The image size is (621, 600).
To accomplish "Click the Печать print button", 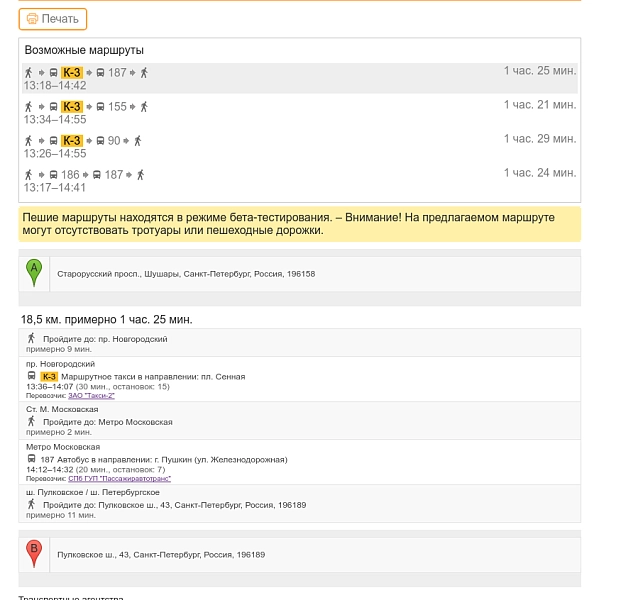I will click(x=53, y=19).
